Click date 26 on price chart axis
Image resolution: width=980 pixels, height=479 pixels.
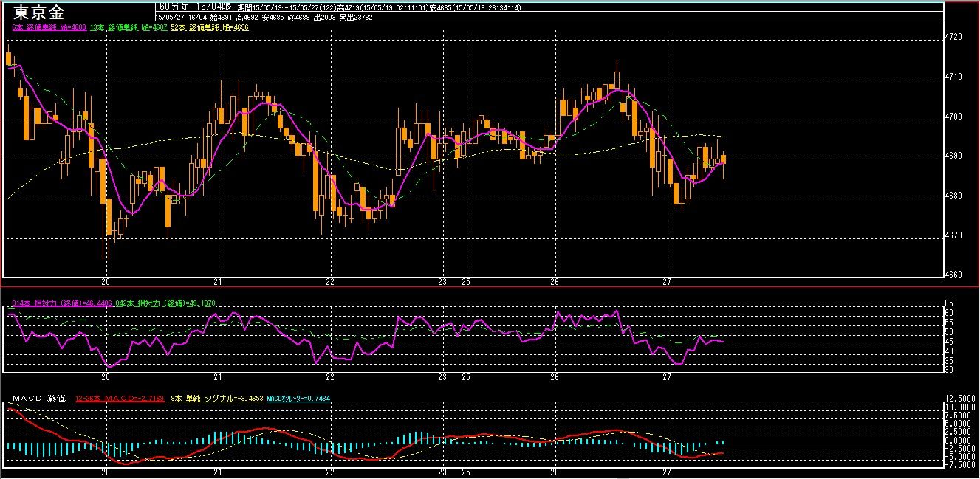point(555,282)
